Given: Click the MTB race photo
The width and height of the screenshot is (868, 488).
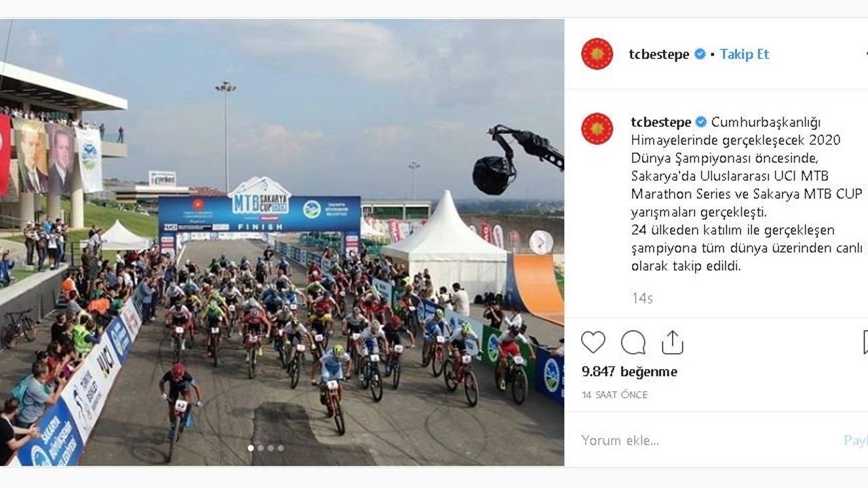Looking at the screenshot, I should (x=282, y=243).
